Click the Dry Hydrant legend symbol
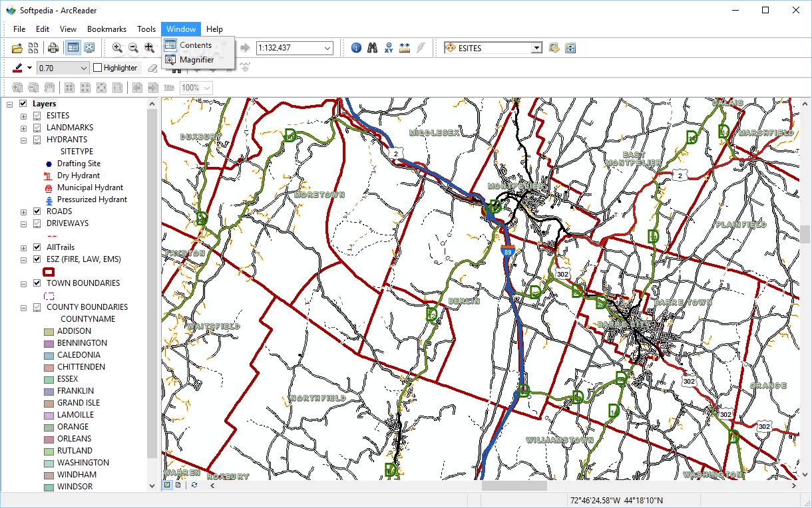This screenshot has height=508, width=812. [x=48, y=176]
